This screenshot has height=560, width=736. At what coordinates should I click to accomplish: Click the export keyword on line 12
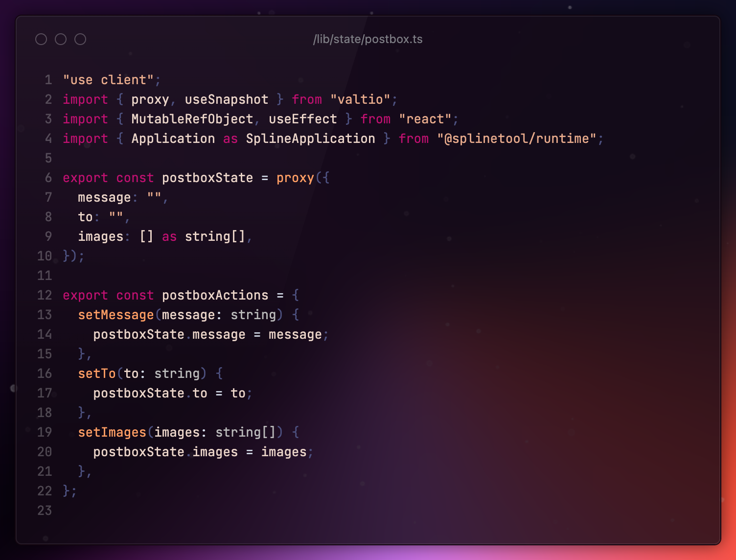(85, 295)
